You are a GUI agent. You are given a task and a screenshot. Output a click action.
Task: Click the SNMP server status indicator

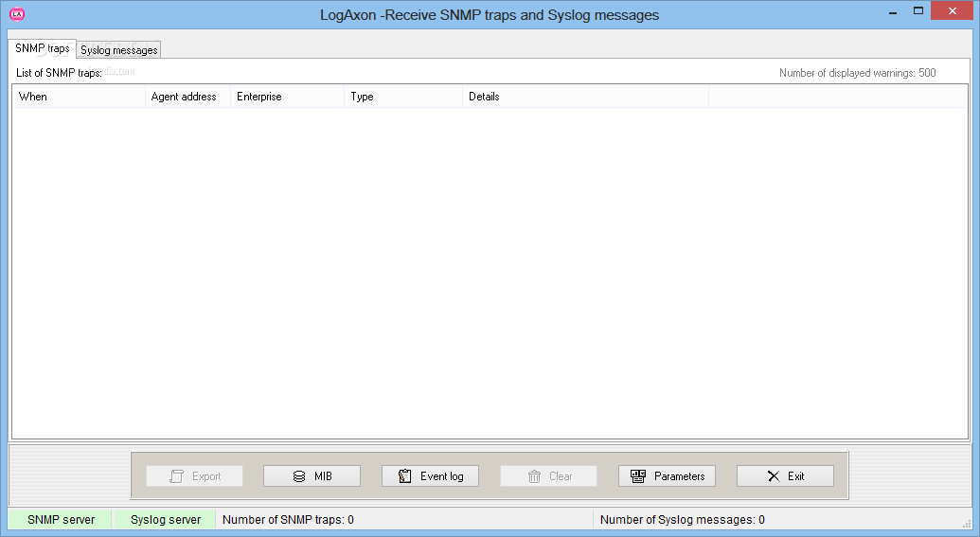[x=61, y=520]
